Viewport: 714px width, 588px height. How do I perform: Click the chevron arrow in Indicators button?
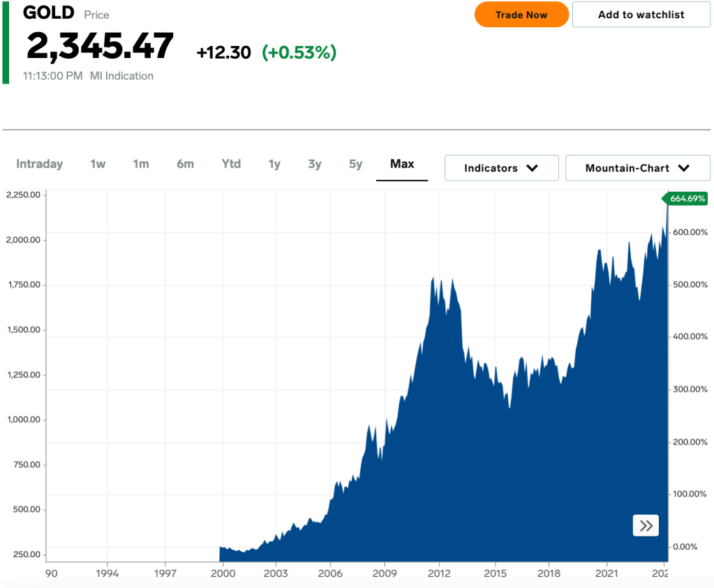click(532, 168)
